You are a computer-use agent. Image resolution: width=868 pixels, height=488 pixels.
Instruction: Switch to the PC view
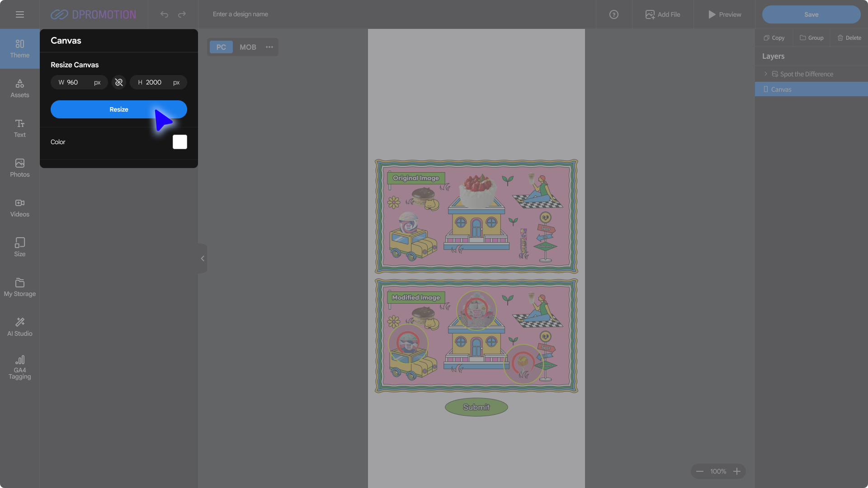pyautogui.click(x=221, y=47)
